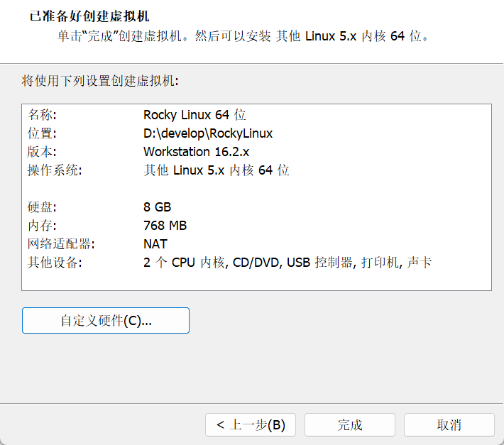This screenshot has width=504, height=445.
Task: Select the disk size value '8 GB'
Action: click(157, 207)
